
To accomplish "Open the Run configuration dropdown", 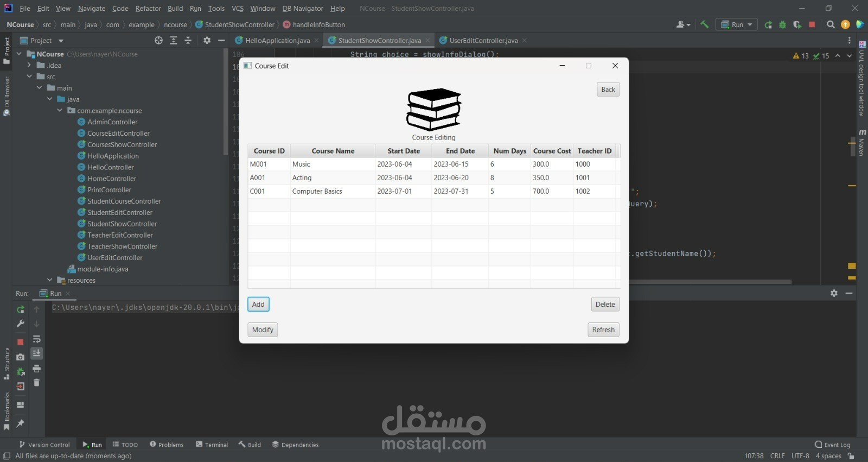I will click(x=736, y=24).
